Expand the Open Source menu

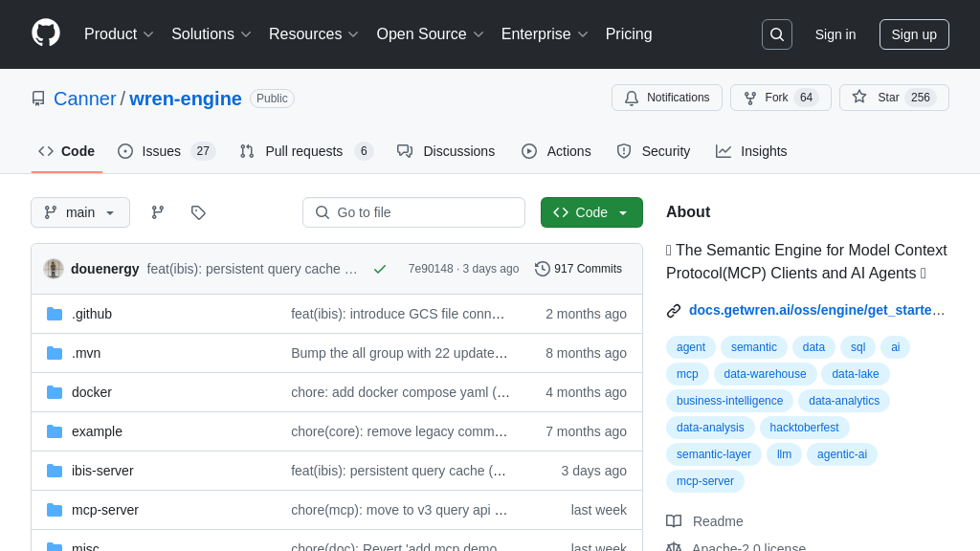pos(430,34)
